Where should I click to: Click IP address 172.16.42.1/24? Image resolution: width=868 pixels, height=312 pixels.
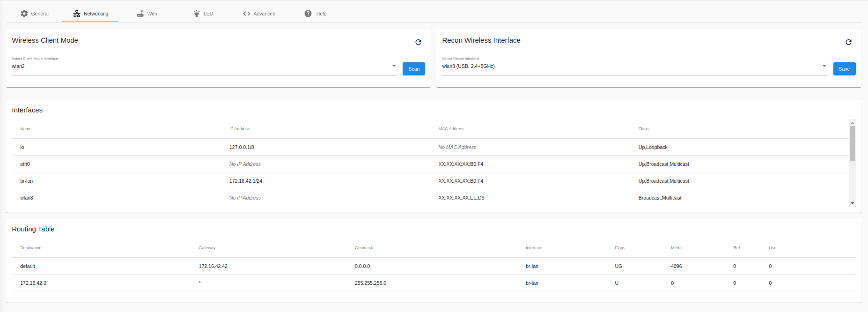[246, 181]
